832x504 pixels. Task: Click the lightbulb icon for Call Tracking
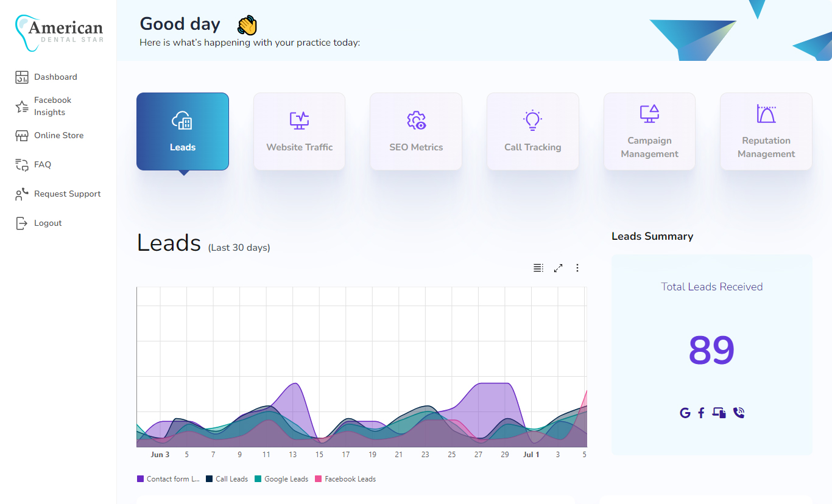pyautogui.click(x=533, y=120)
